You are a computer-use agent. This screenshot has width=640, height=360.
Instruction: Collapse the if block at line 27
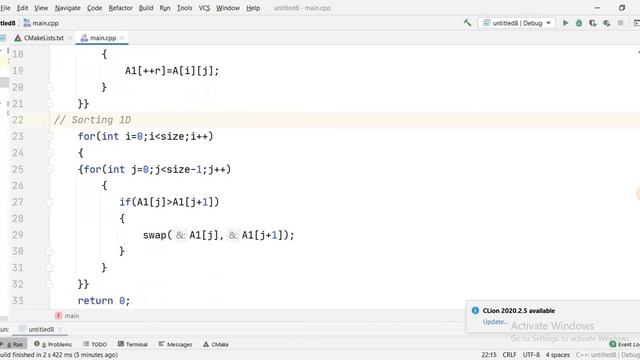tap(49, 202)
